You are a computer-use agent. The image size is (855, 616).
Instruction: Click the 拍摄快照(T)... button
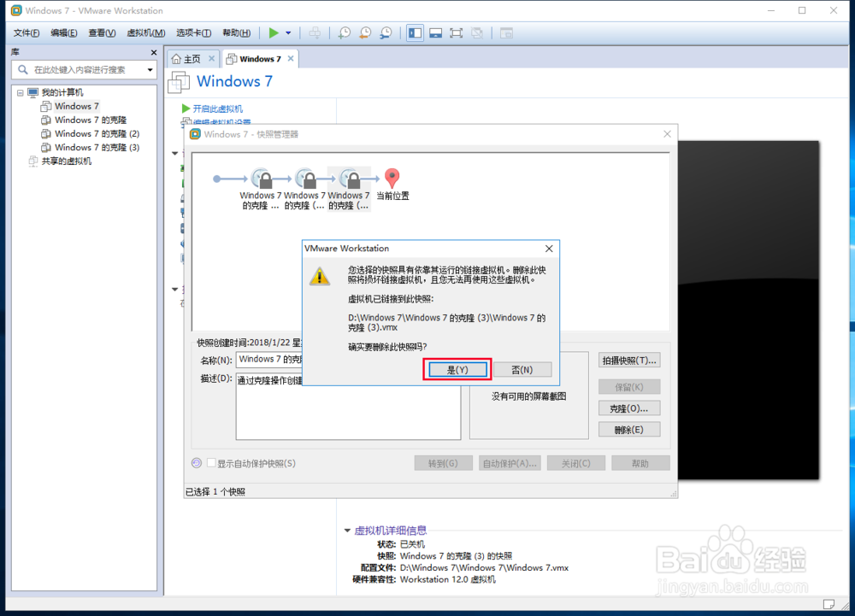coord(629,361)
